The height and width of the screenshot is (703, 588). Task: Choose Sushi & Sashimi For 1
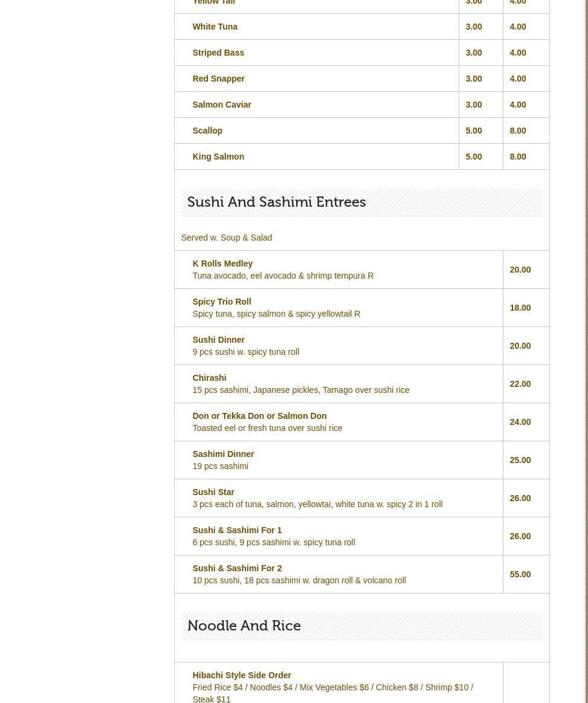click(237, 530)
